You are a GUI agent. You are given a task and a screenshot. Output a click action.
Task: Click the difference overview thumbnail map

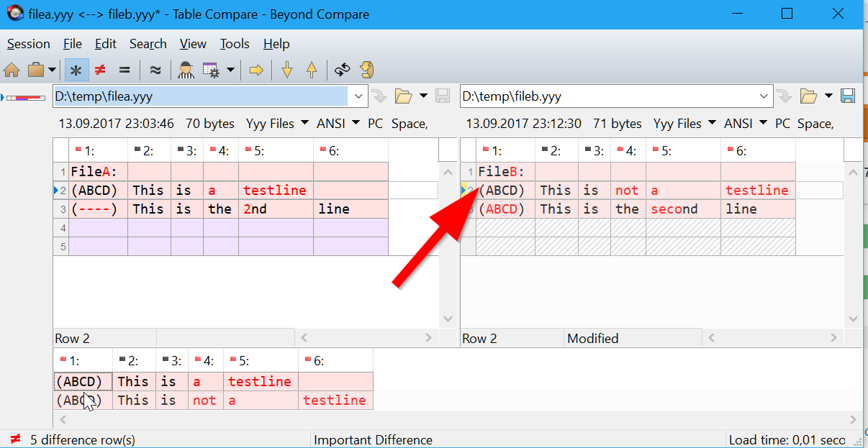(26, 97)
